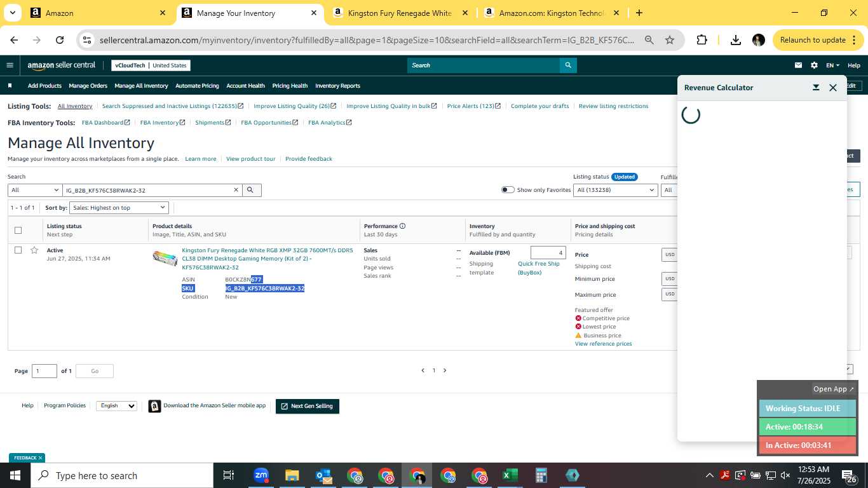Viewport: 868px width, 488px height.
Task: Go to the next page arrow
Action: [x=445, y=370]
